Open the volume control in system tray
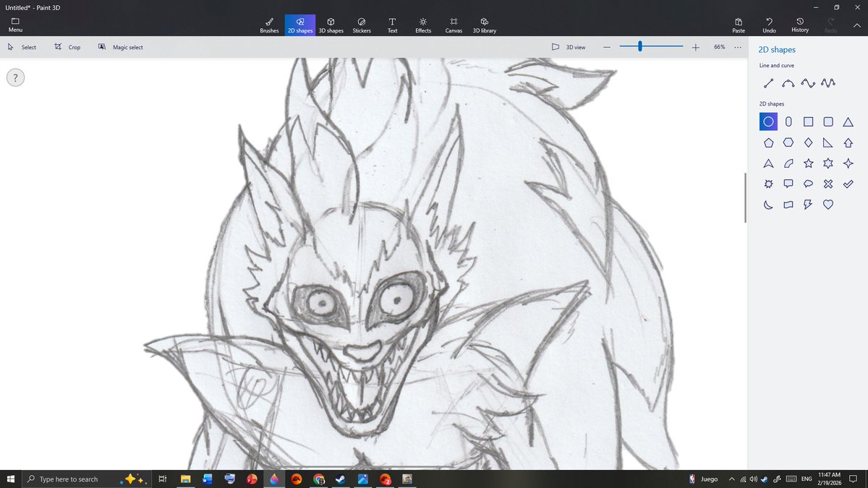The image size is (868, 488). pyautogui.click(x=754, y=479)
